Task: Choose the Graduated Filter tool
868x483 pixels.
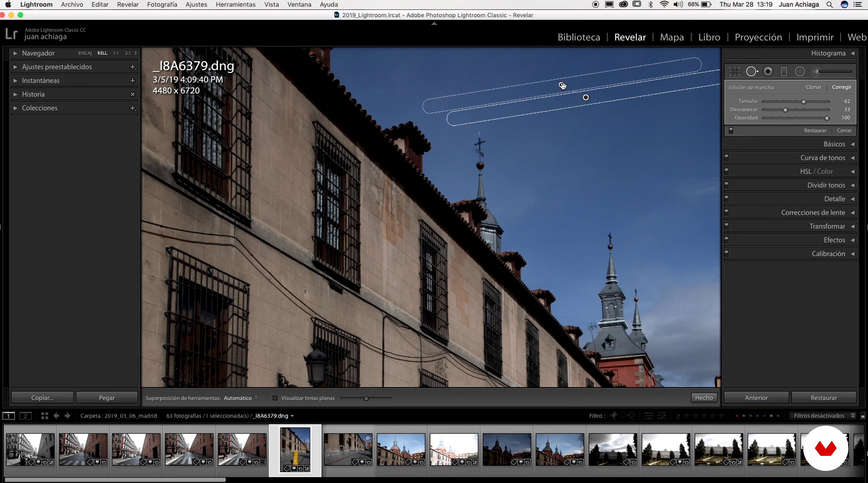Action: [784, 71]
